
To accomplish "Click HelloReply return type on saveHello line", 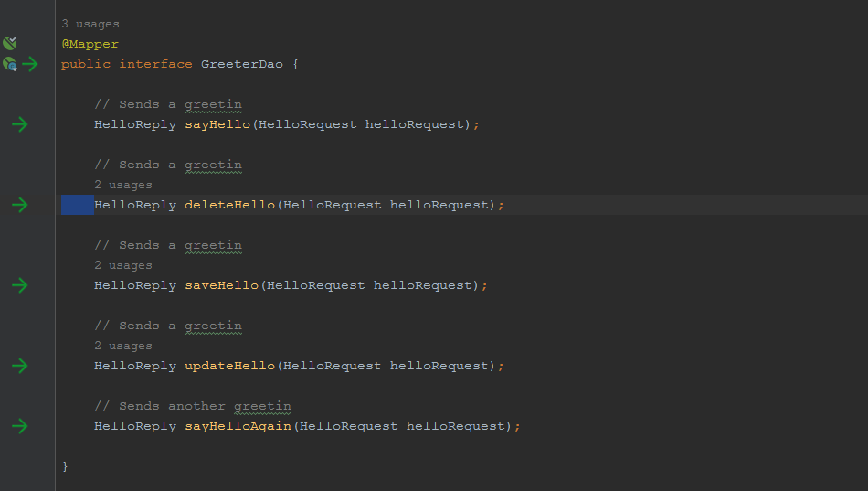I will (135, 285).
